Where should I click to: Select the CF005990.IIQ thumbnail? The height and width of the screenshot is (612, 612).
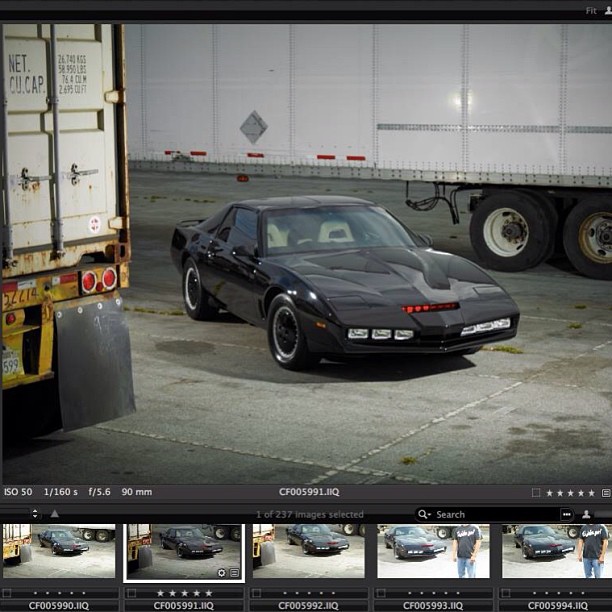(59, 551)
